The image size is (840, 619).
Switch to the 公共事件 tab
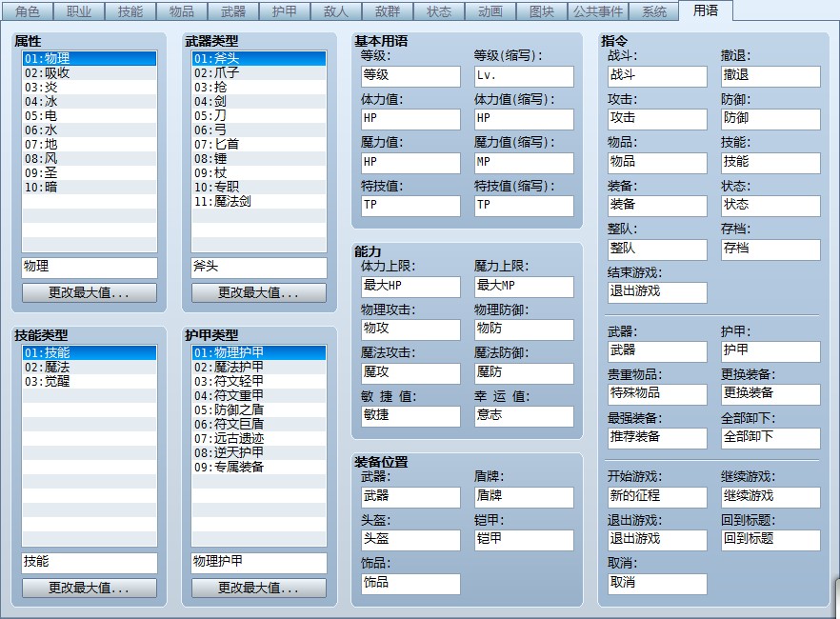[598, 11]
